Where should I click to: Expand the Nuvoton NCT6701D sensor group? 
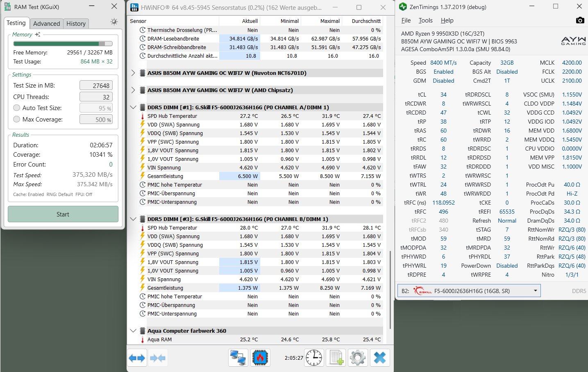coord(133,73)
